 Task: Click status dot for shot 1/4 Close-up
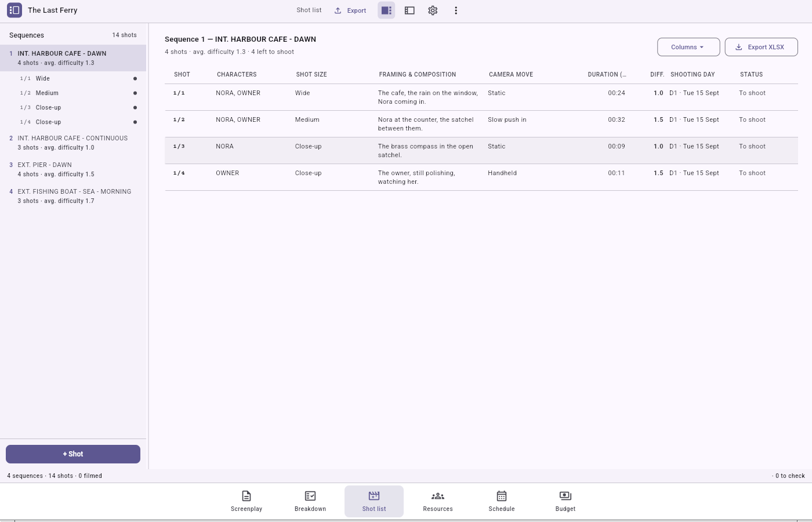coord(135,122)
